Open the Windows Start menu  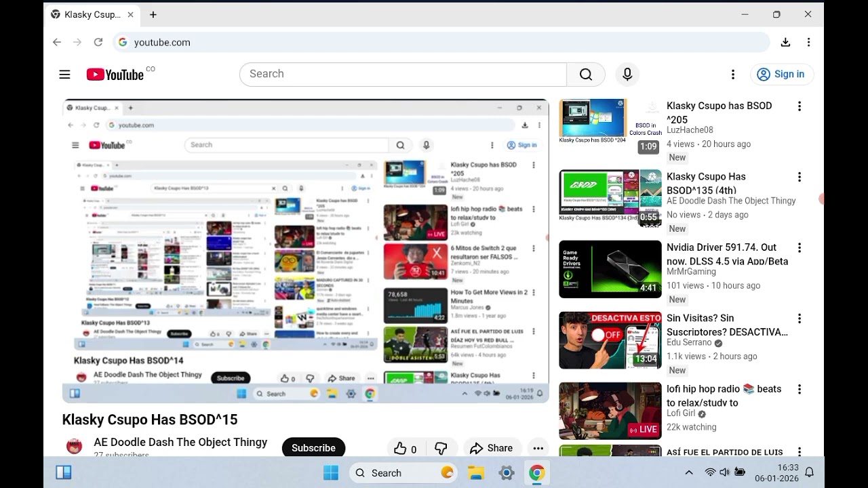(331, 473)
